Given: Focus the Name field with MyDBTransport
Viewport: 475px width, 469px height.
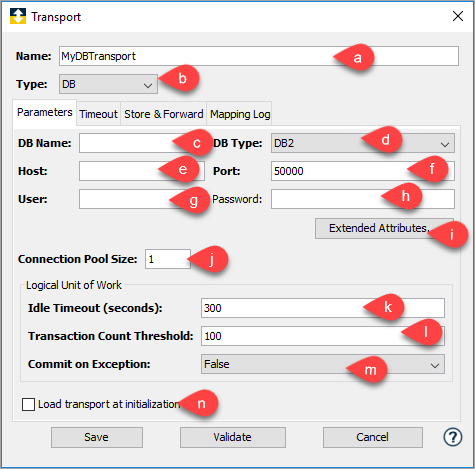Looking at the screenshot, I should 259,56.
